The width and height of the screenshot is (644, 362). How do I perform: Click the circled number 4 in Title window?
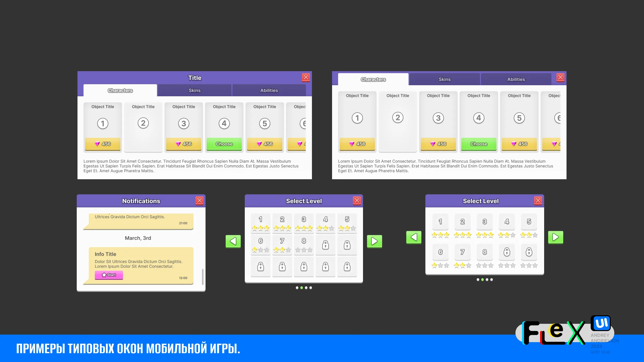224,123
